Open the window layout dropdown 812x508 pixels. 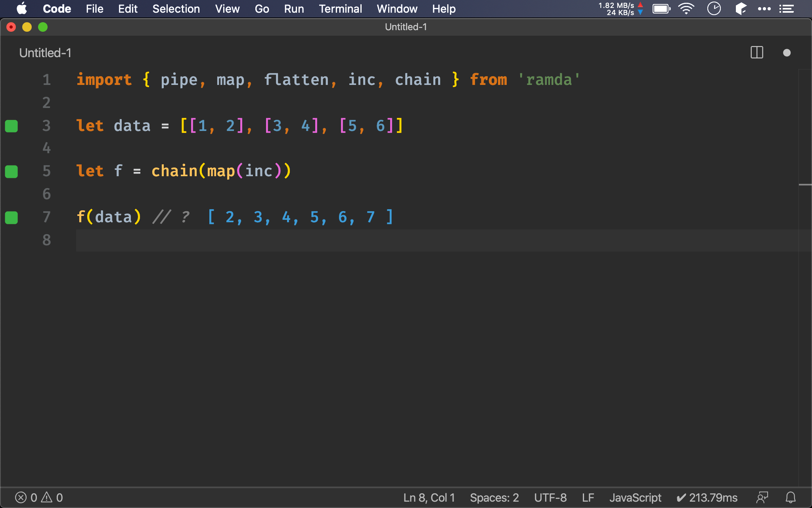pos(757,53)
